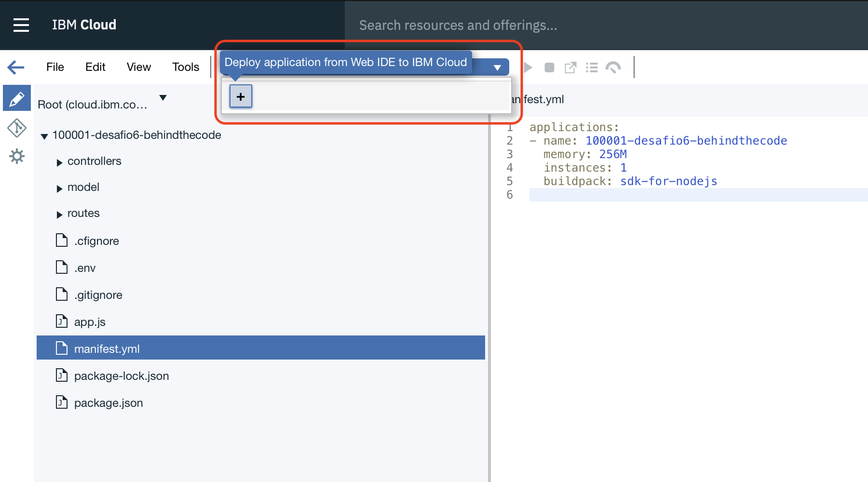Collapse the 100001-desafio6-behindthecode folder
The width and height of the screenshot is (868, 482).
(x=44, y=136)
